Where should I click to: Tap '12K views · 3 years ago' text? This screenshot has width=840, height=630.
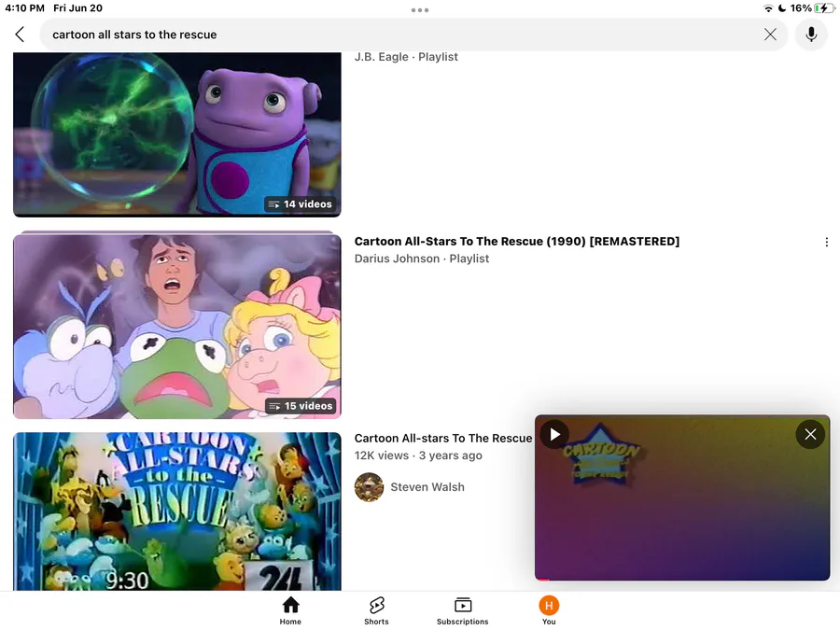pos(418,455)
